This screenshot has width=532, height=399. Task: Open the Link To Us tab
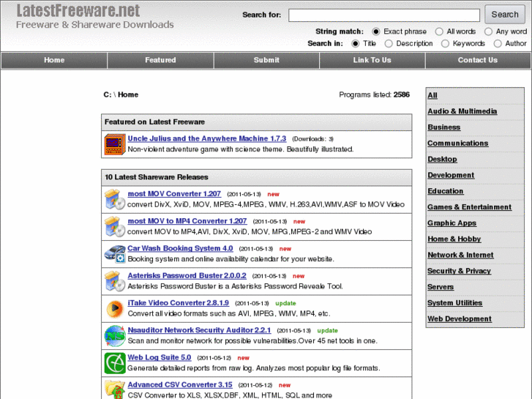(372, 60)
